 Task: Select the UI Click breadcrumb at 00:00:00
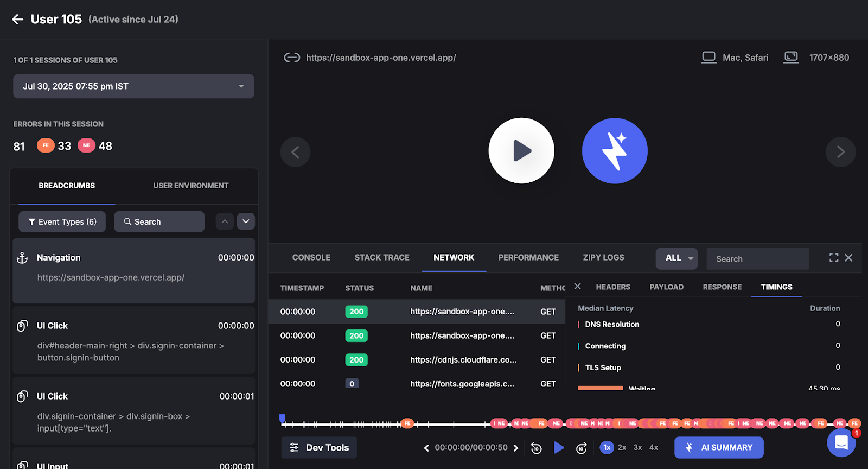pyautogui.click(x=133, y=340)
